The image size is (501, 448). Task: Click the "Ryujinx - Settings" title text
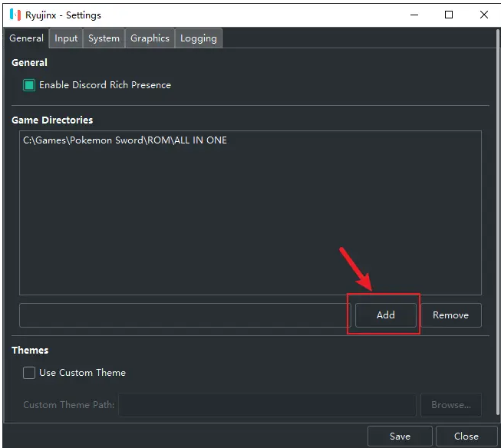(x=62, y=15)
